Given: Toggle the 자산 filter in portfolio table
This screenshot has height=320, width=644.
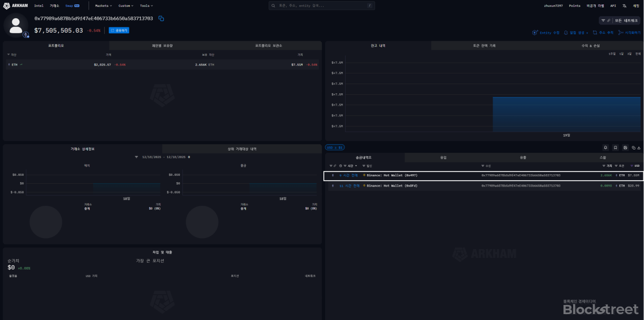Looking at the screenshot, I should pyautogui.click(x=12, y=55).
